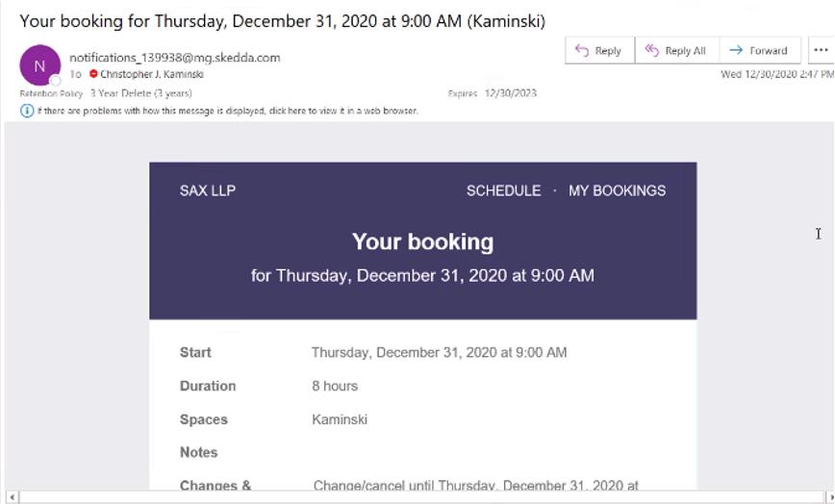Click the sender's presence status indicator on avatar
The width and height of the screenshot is (835, 504).
click(56, 81)
